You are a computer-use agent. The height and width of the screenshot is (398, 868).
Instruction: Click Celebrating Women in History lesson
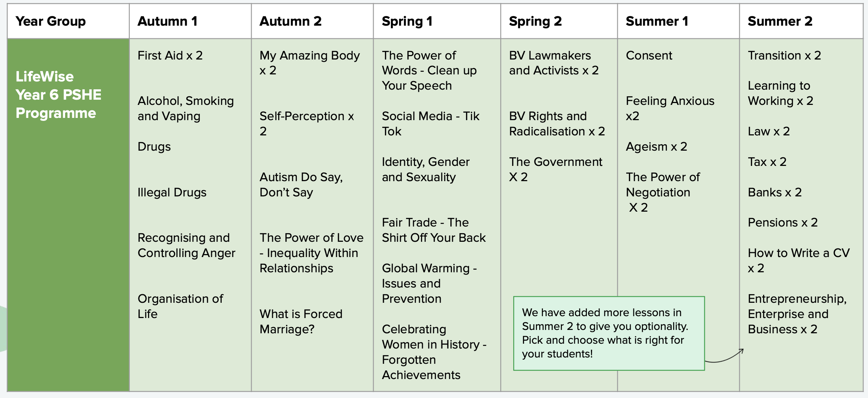(434, 352)
